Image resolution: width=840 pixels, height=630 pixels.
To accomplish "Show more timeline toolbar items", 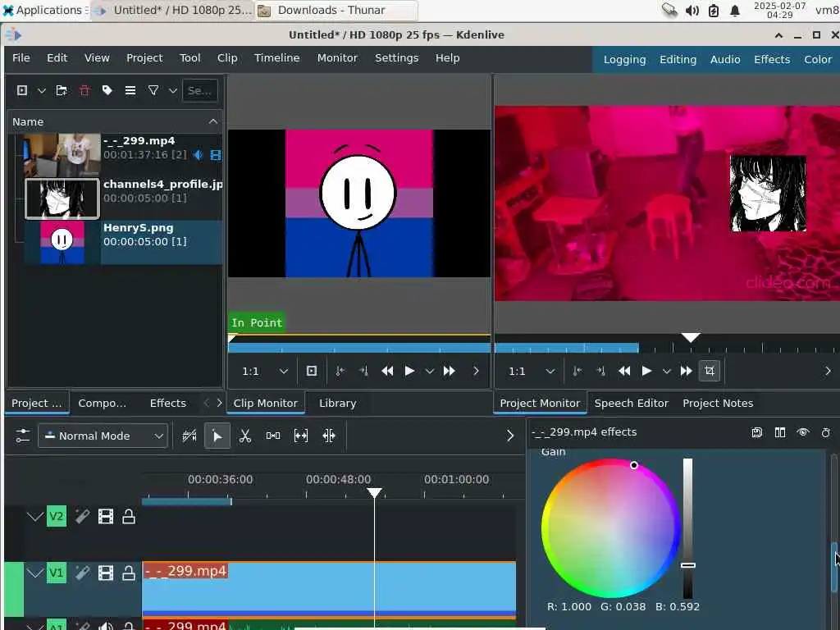I will (510, 436).
